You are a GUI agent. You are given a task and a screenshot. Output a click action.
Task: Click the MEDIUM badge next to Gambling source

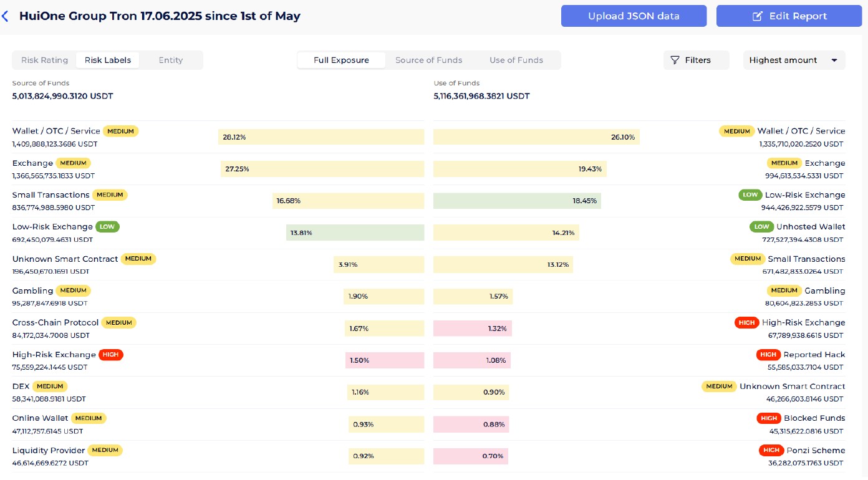(x=73, y=290)
